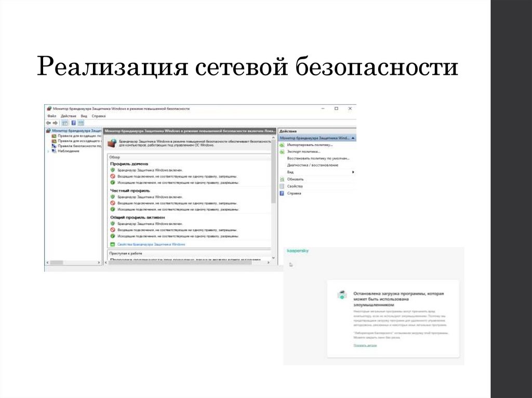Click the Help icon on the toolbar
This screenshot has width=532, height=398.
click(x=73, y=123)
